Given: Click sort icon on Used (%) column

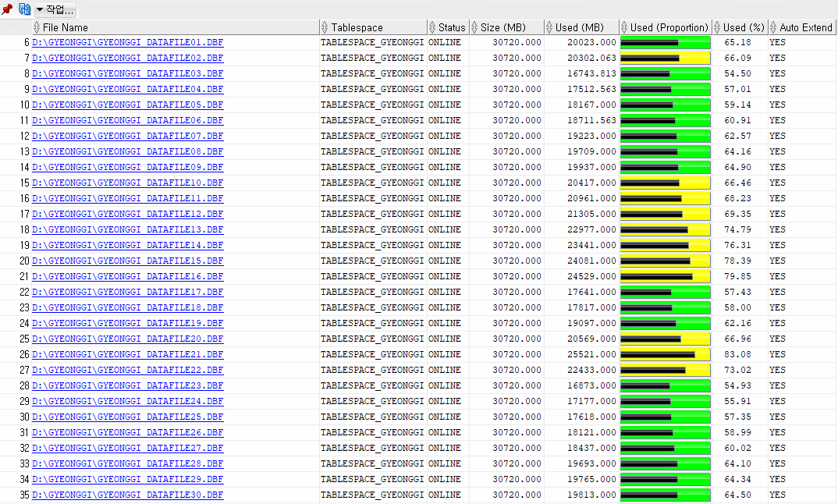Looking at the screenshot, I should [x=717, y=27].
